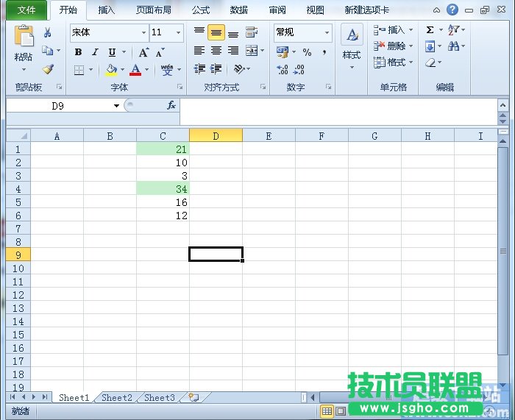
Task: Click the Format Painter brush icon
Action: click(48, 70)
